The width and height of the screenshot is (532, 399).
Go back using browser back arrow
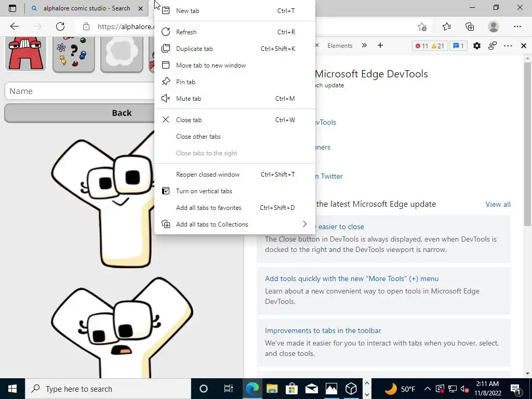point(14,26)
